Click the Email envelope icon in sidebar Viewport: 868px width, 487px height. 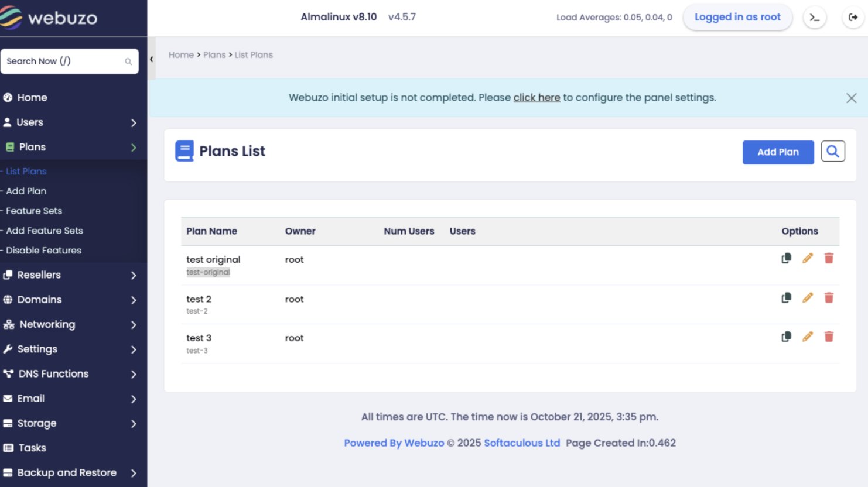tap(8, 399)
